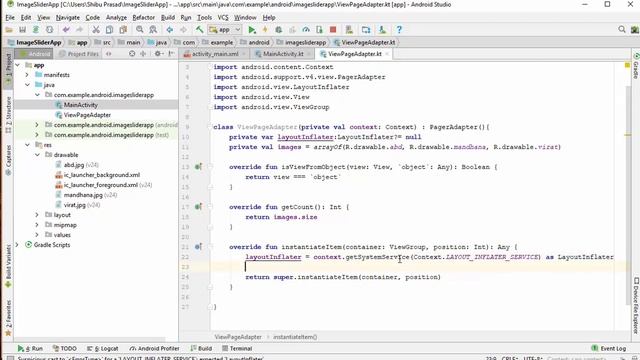This screenshot has height=360, width=640.
Task: Click the Cut scissors icon
Action: (x=96, y=30)
